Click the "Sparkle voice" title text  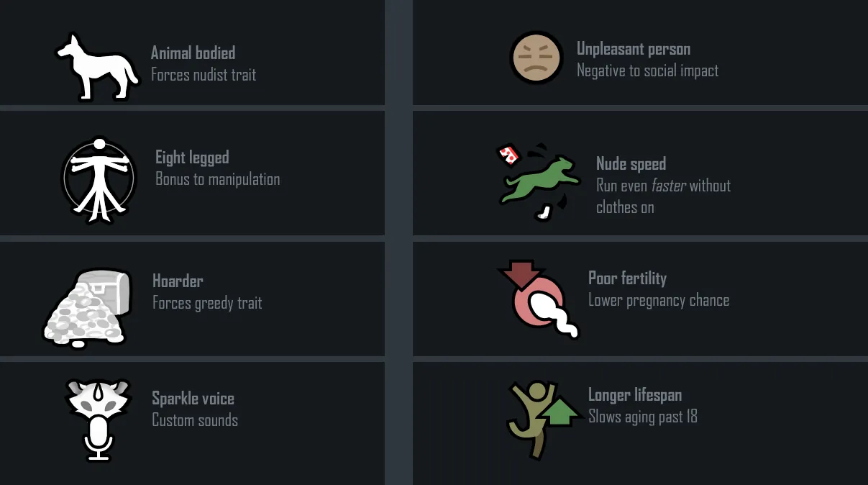pyautogui.click(x=193, y=398)
